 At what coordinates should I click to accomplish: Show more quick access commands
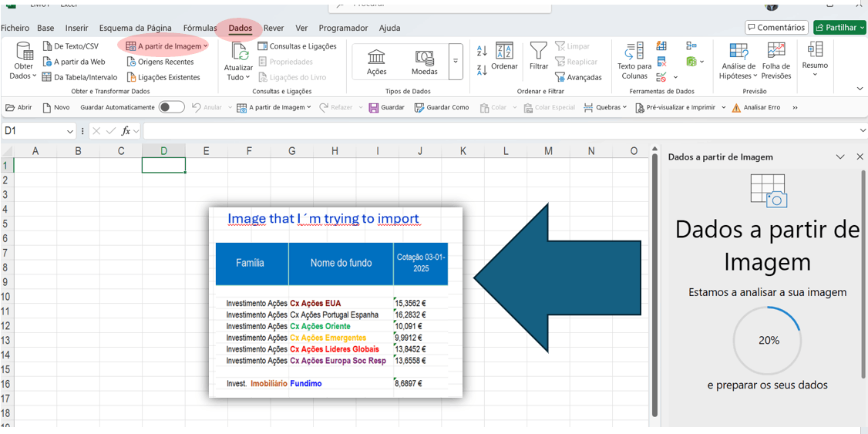[795, 107]
